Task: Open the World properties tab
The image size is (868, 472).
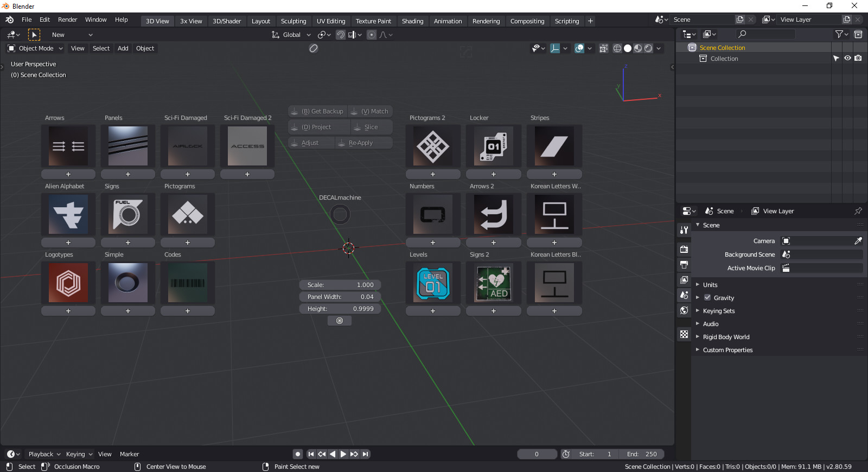Action: click(x=684, y=310)
